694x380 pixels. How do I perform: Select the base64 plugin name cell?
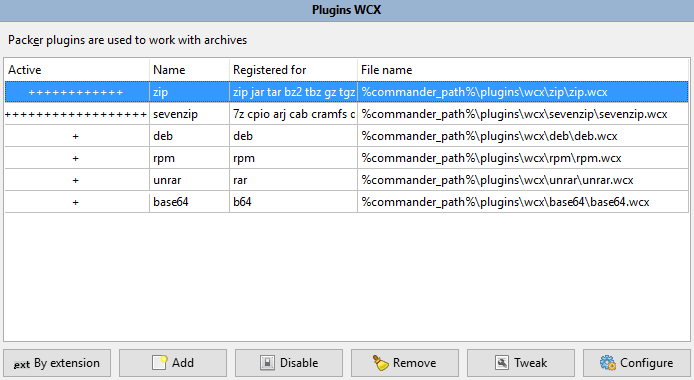click(189, 202)
